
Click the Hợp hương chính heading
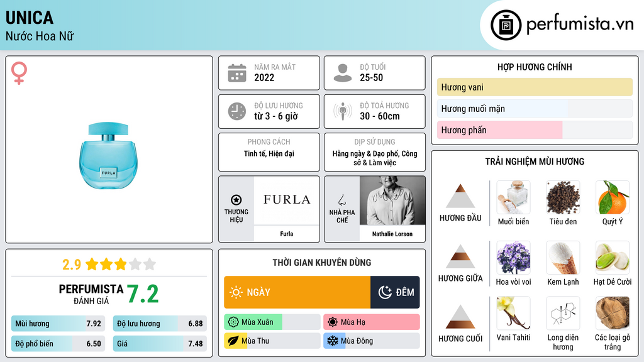point(535,67)
